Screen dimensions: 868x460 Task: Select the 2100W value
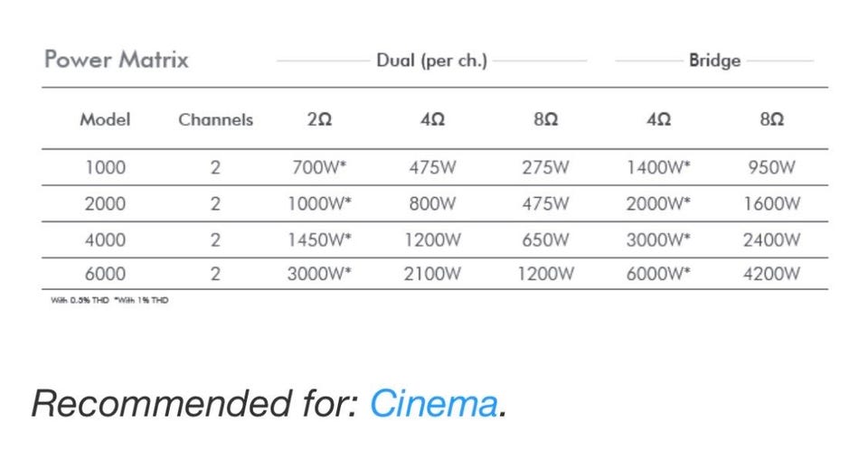(x=432, y=275)
